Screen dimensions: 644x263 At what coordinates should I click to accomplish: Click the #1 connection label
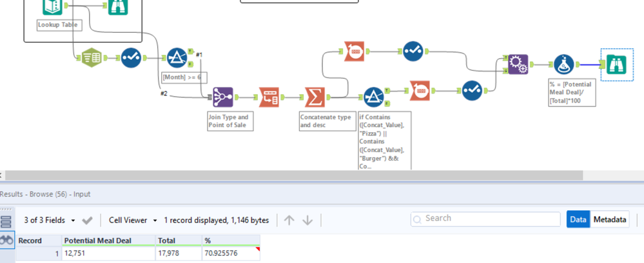click(199, 54)
